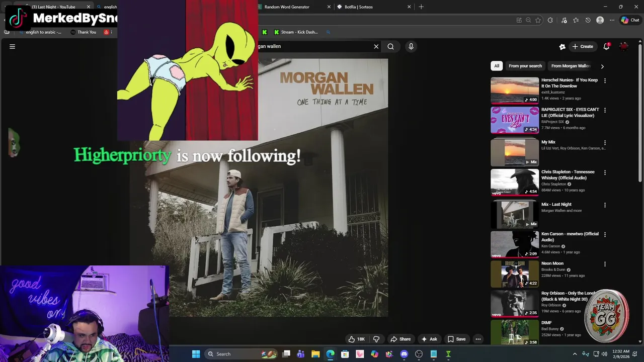The width and height of the screenshot is (644, 362).
Task: Open browser Settings and more ellipsis
Action: pos(612,20)
